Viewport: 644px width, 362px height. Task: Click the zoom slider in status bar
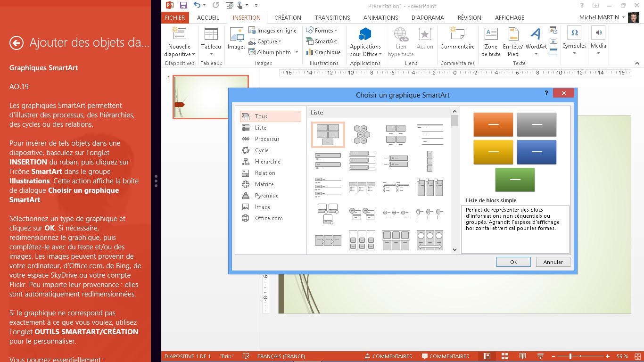[x=570, y=356]
